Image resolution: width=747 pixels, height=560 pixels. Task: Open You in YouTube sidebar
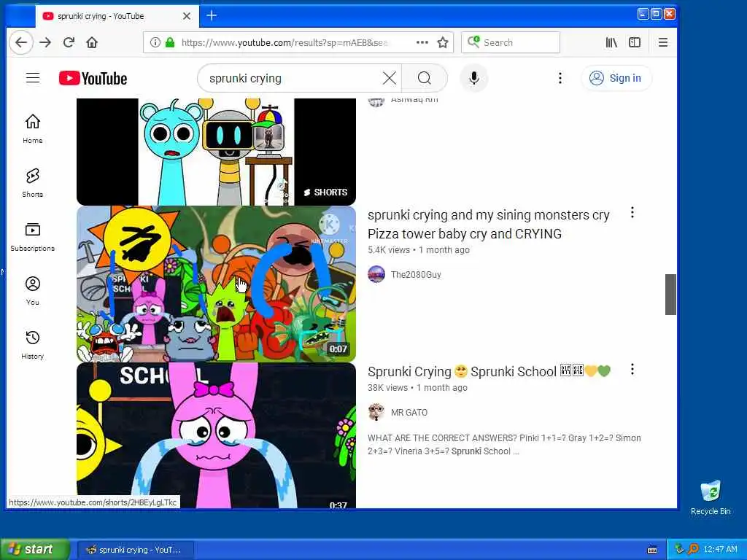click(33, 290)
